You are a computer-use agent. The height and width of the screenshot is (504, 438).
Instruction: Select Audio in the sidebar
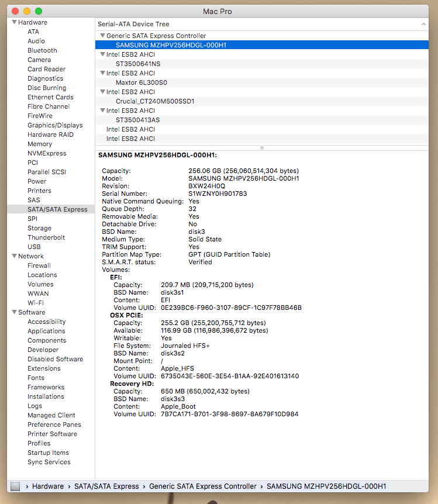click(36, 41)
